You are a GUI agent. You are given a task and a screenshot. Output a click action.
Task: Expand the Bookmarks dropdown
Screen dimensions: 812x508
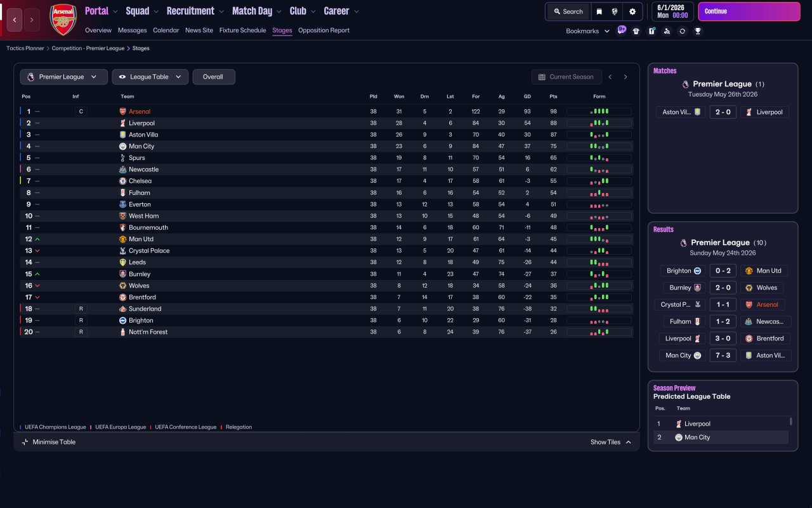588,31
